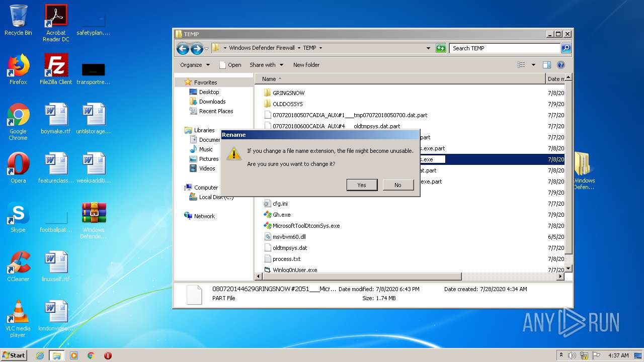Open boymake.rtf desktop document
This screenshot has height=362, width=644.
(56, 119)
